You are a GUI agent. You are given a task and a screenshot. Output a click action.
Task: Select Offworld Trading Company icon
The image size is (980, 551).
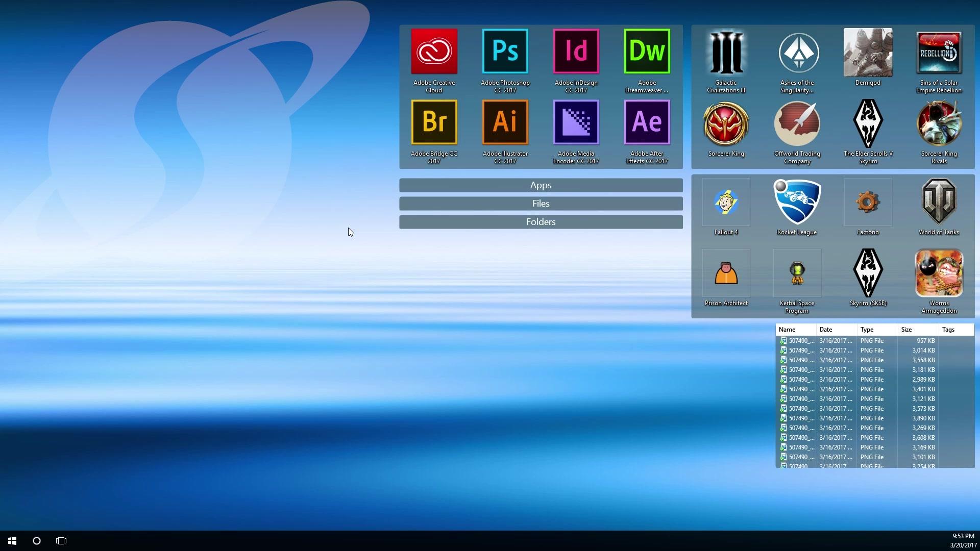797,123
